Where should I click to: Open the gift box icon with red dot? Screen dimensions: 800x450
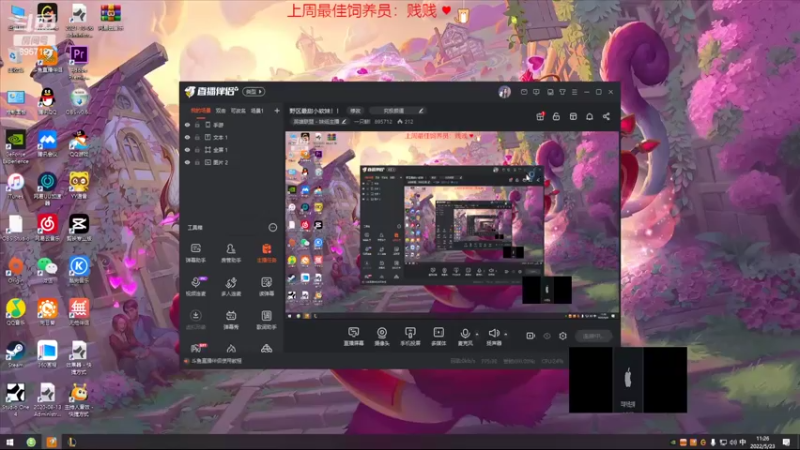(x=540, y=117)
